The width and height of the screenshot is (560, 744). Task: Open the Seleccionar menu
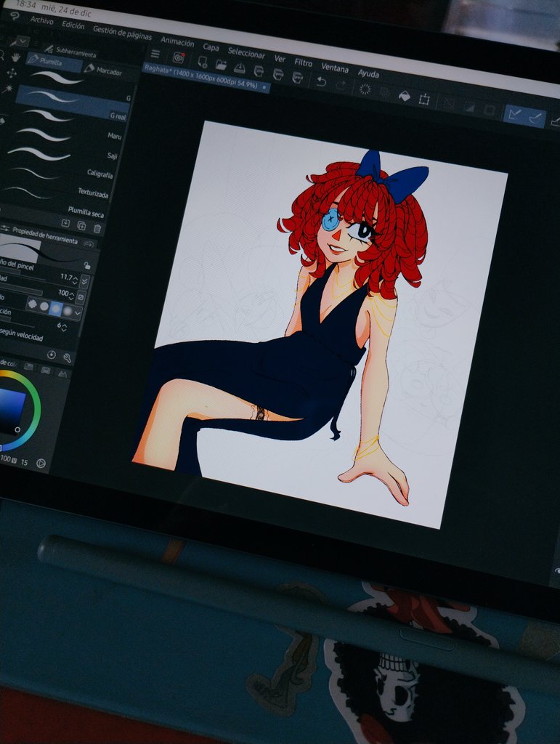click(x=246, y=52)
